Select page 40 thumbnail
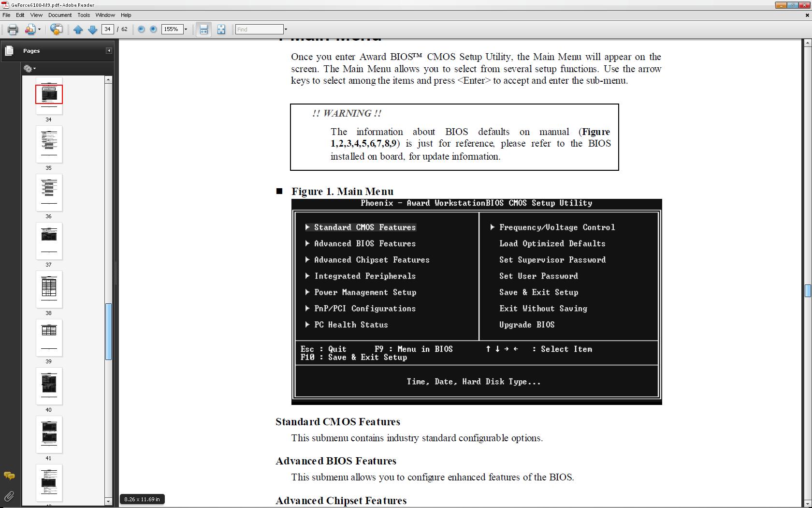Viewport: 812px width, 508px height. coord(49,386)
